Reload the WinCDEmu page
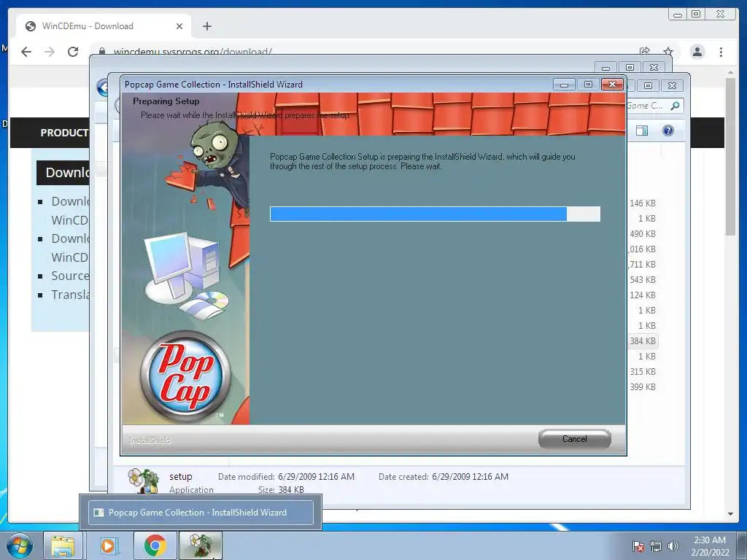This screenshot has width=747, height=560. [73, 52]
